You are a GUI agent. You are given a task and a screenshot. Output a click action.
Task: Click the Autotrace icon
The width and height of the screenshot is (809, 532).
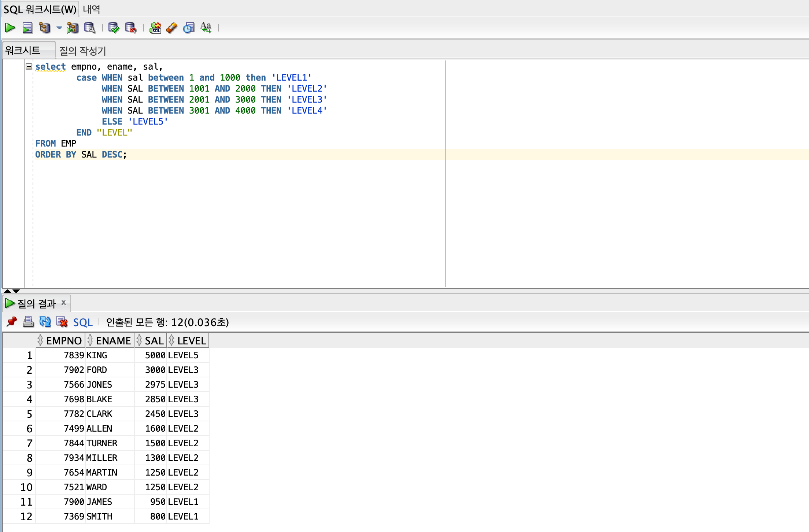[73, 28]
